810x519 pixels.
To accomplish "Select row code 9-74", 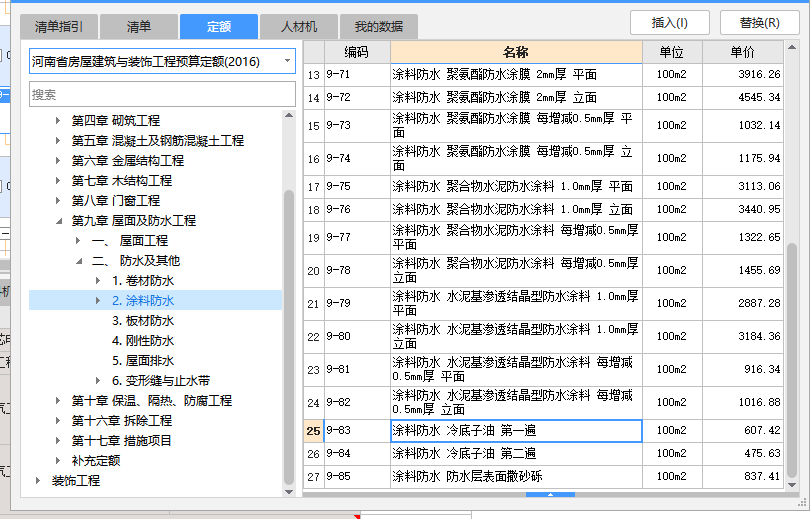I will point(357,159).
